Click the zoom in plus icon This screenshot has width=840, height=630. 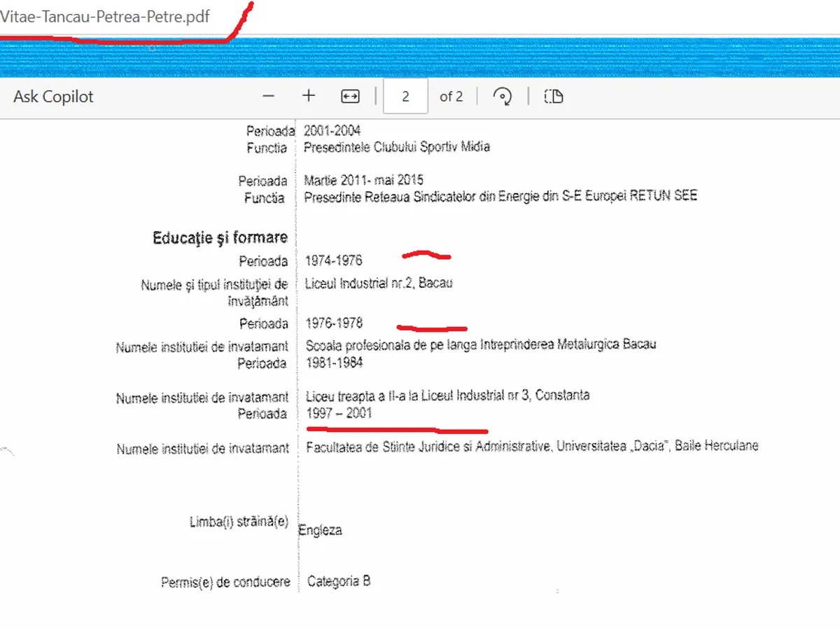click(309, 96)
